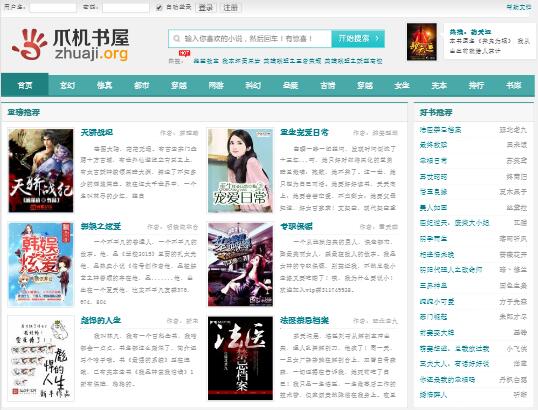Click the novel search input field
The image size is (538, 410).
[x=250, y=38]
